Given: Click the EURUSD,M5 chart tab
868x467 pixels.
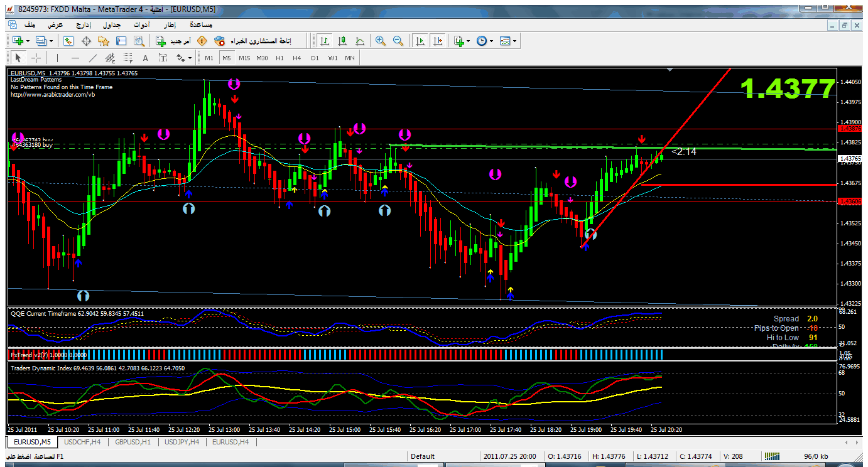Looking at the screenshot, I should [x=32, y=442].
